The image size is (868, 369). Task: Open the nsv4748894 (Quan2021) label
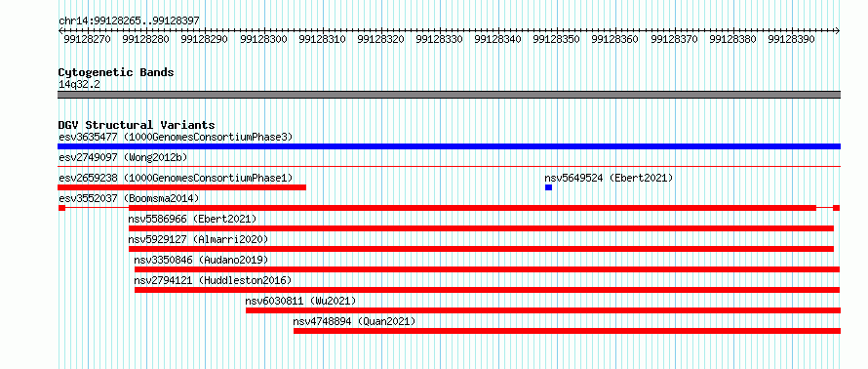(354, 321)
